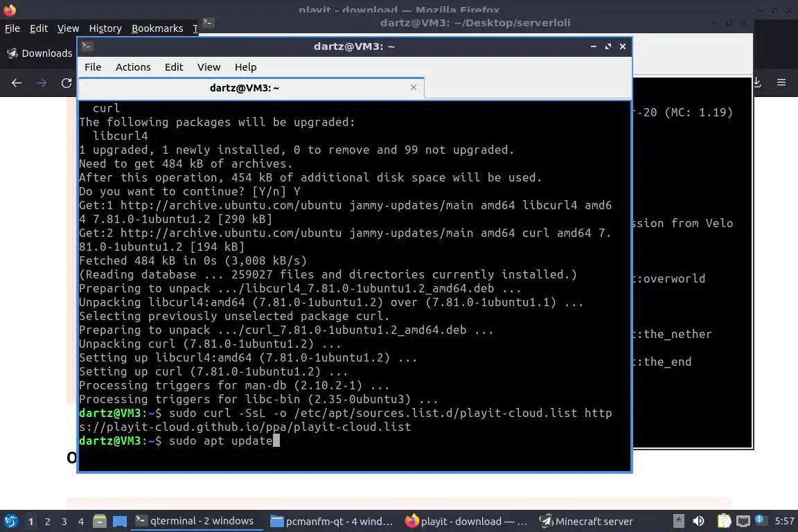Image resolution: width=798 pixels, height=532 pixels.
Task: Open Firefox File menu
Action: tap(12, 28)
